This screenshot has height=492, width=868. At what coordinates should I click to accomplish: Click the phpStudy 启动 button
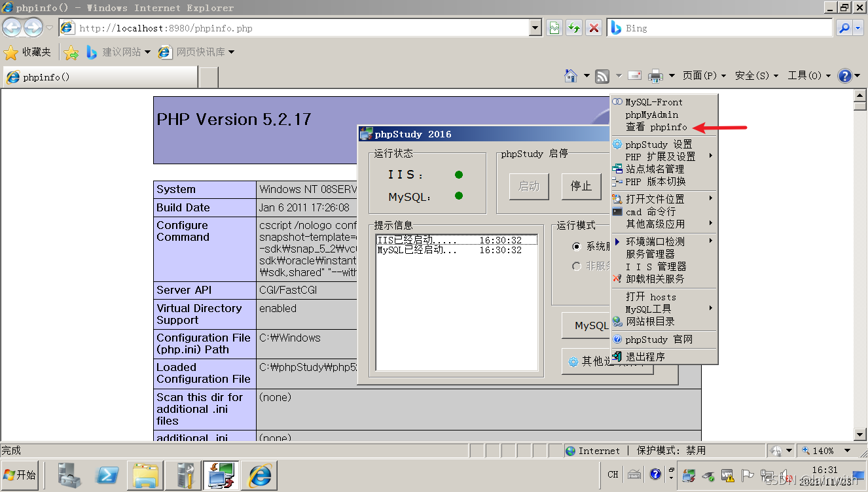click(529, 186)
